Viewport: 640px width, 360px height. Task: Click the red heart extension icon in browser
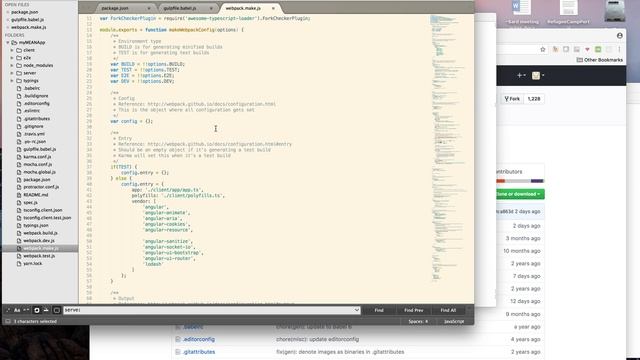(x=587, y=49)
